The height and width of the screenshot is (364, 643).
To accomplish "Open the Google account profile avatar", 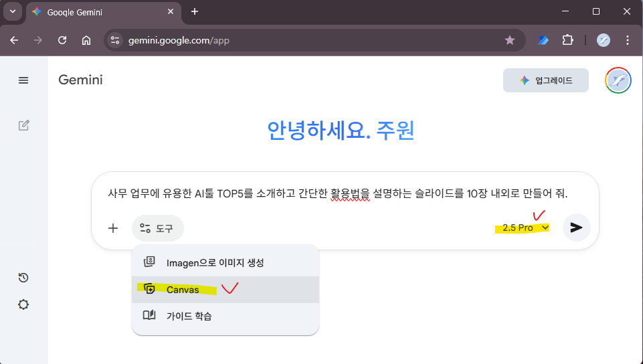I will pos(618,81).
